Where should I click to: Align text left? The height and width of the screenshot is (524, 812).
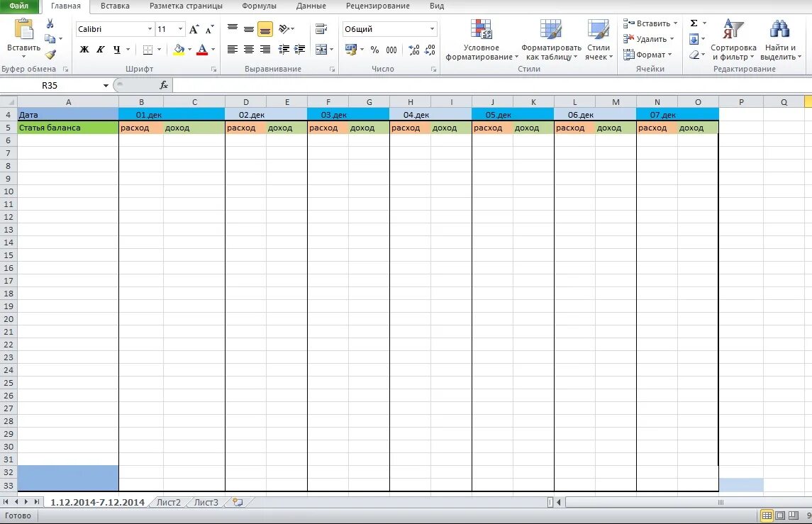coord(233,50)
